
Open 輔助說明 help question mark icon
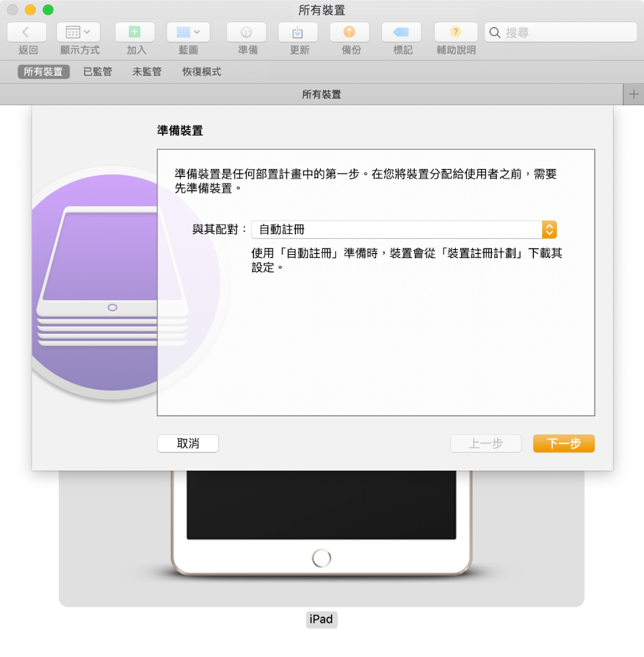point(456,32)
